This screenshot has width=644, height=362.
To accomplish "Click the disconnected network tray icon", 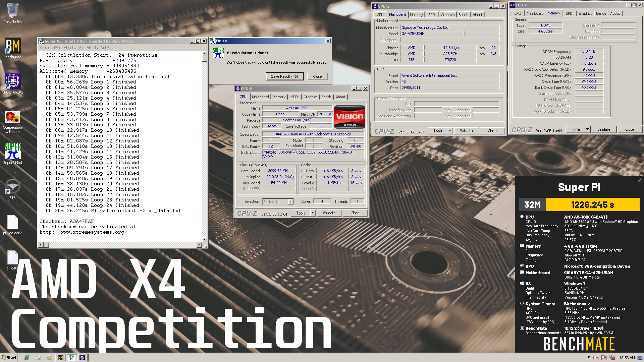I will (x=612, y=358).
